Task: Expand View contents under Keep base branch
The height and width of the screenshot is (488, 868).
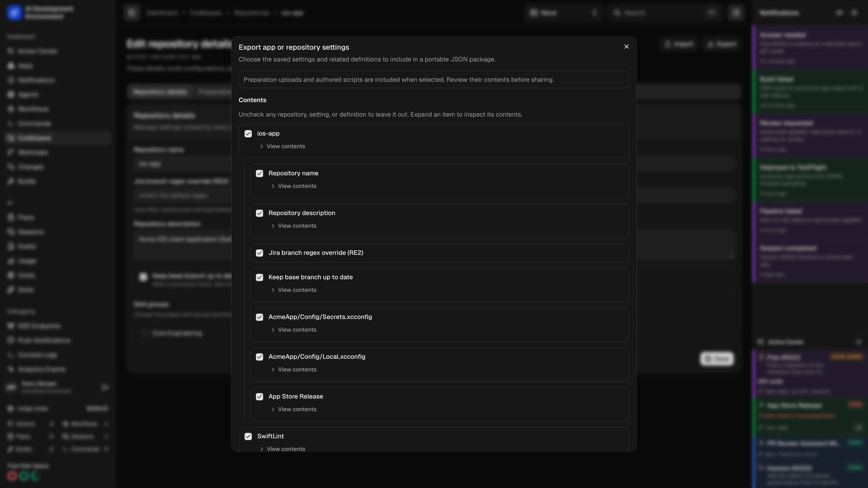Action: tap(294, 290)
